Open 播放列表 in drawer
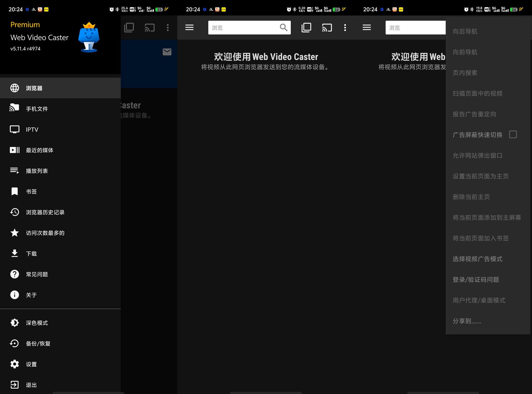This screenshot has width=532, height=394. click(60, 171)
